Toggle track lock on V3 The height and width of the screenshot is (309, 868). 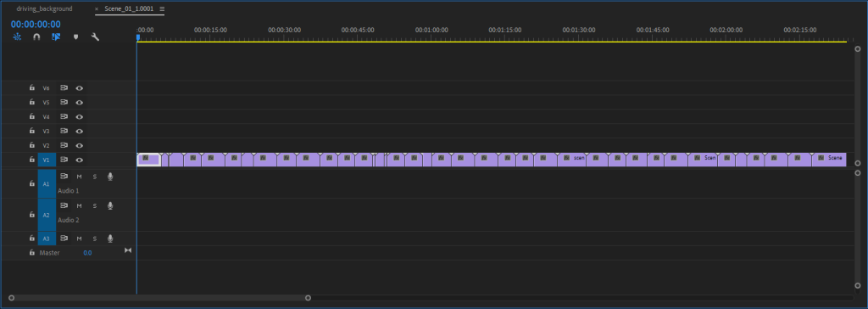tap(32, 131)
